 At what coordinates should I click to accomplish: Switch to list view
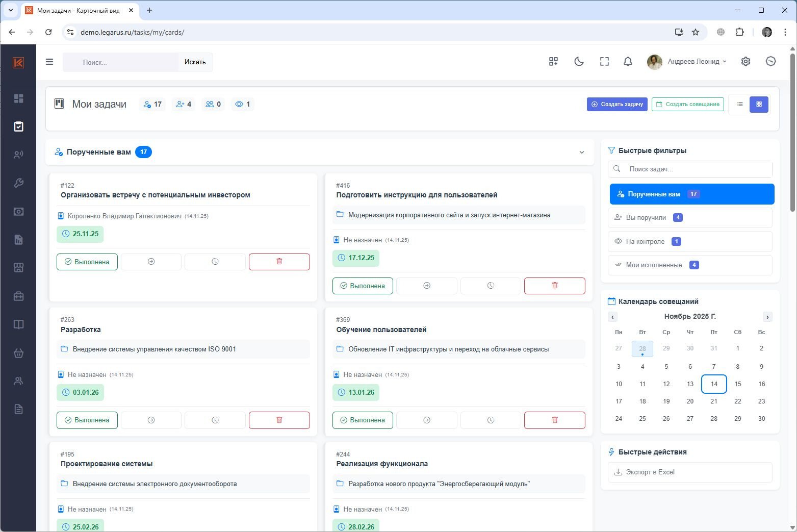coord(740,104)
